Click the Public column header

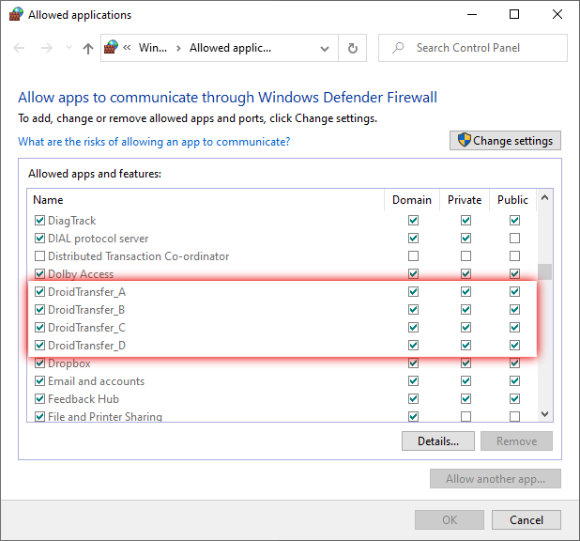point(513,200)
